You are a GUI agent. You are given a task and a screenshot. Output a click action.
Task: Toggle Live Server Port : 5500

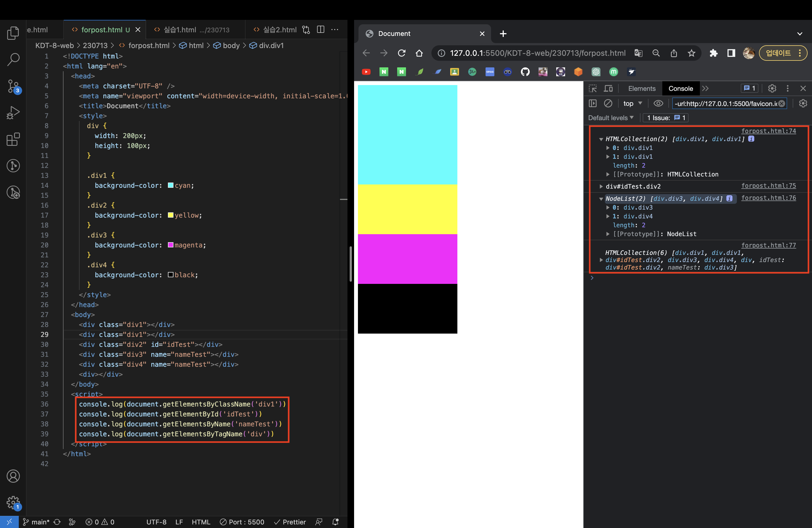tap(242, 522)
